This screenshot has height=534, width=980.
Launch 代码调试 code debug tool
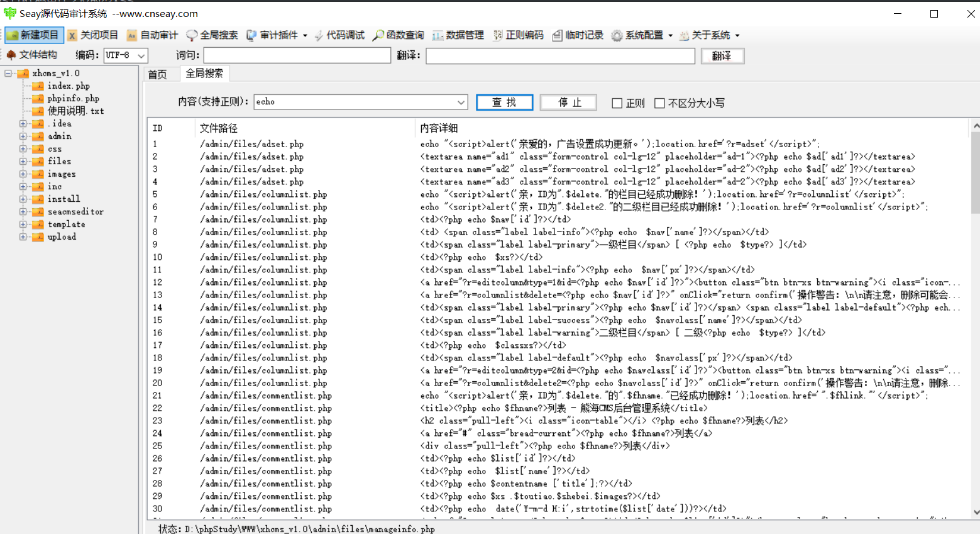click(x=339, y=35)
